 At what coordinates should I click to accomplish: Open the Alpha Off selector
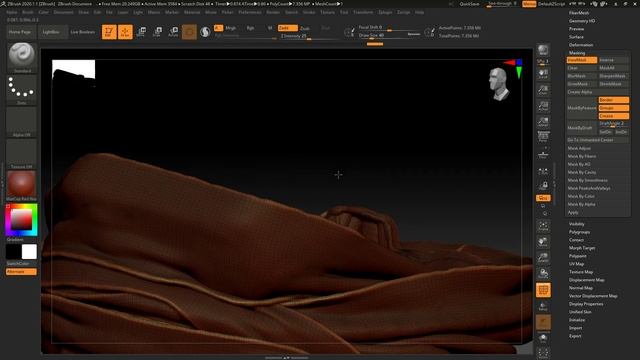[21, 122]
